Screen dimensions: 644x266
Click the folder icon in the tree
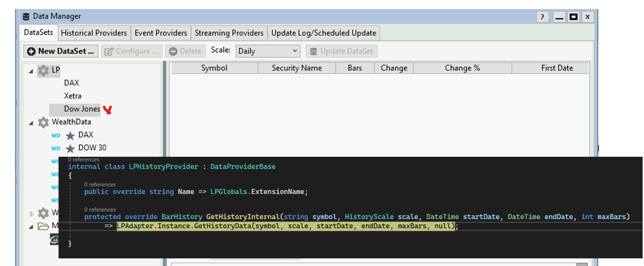coord(43,226)
